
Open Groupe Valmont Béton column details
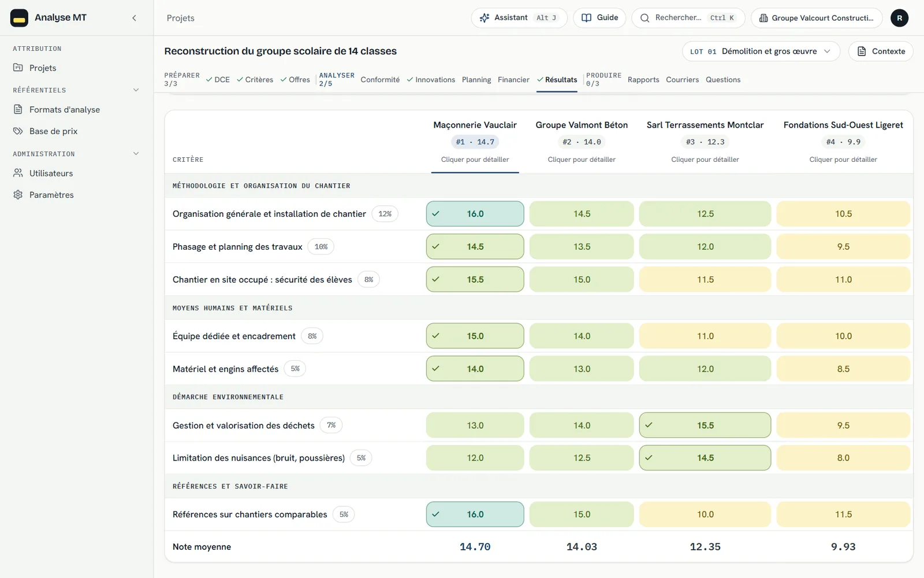coord(582,160)
